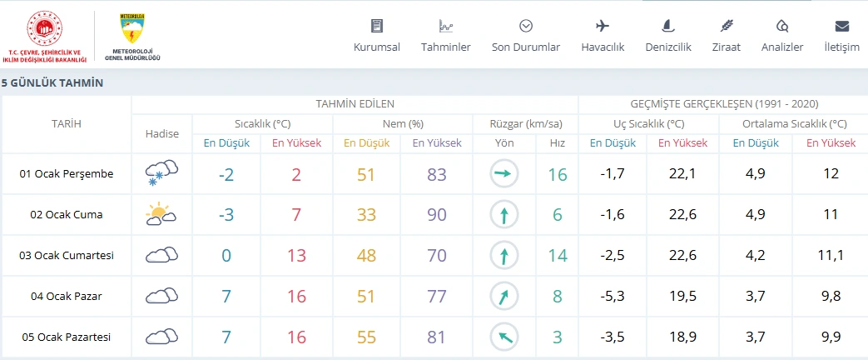Screen dimensions: 868x360
Task: Click the Hadise column header
Action: coord(161,133)
